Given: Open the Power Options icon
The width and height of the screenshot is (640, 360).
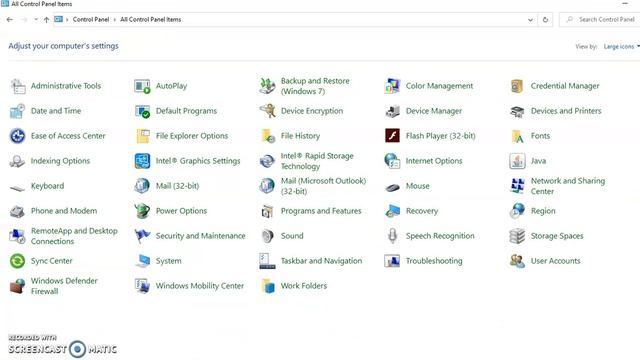Looking at the screenshot, I should (x=142, y=211).
